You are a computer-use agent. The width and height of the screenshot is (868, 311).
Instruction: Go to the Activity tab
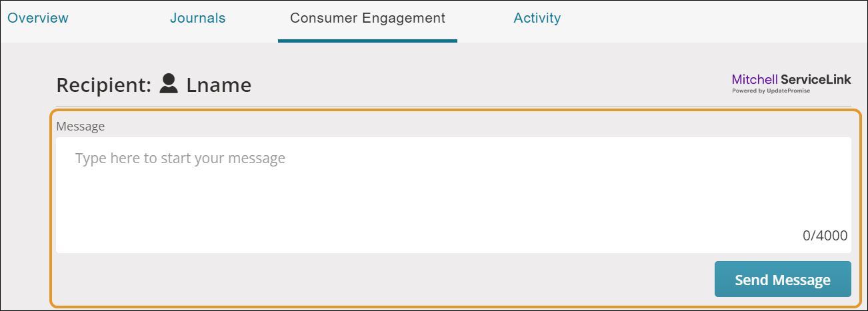(537, 18)
